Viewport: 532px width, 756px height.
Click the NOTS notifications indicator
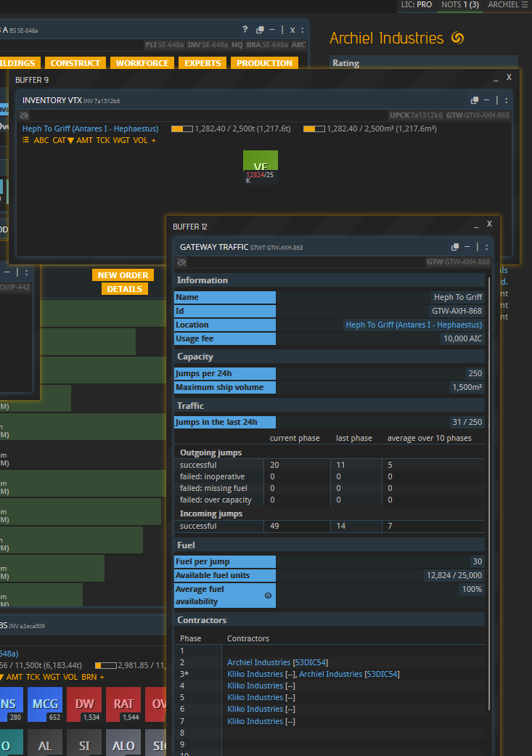tap(460, 5)
